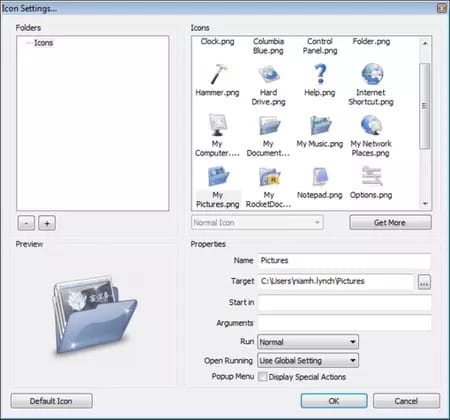
Task: Click the Name field containing Pictures
Action: point(344,261)
